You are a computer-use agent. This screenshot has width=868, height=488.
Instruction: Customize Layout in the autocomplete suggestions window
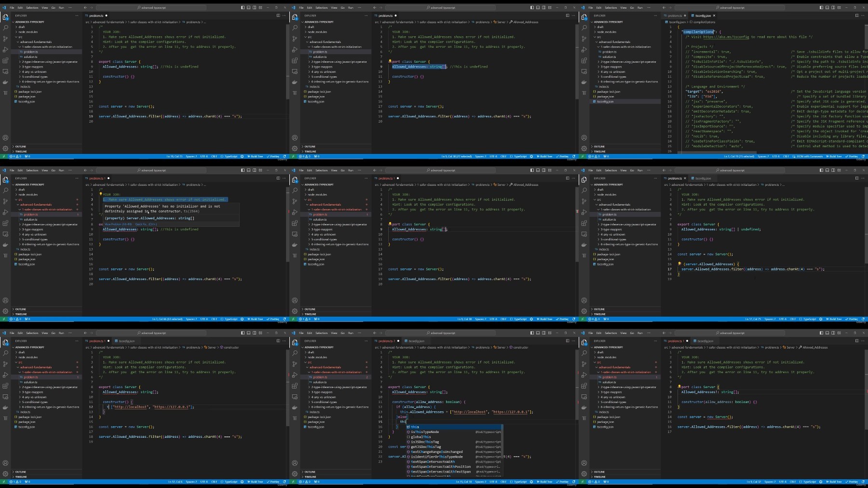[x=550, y=333]
